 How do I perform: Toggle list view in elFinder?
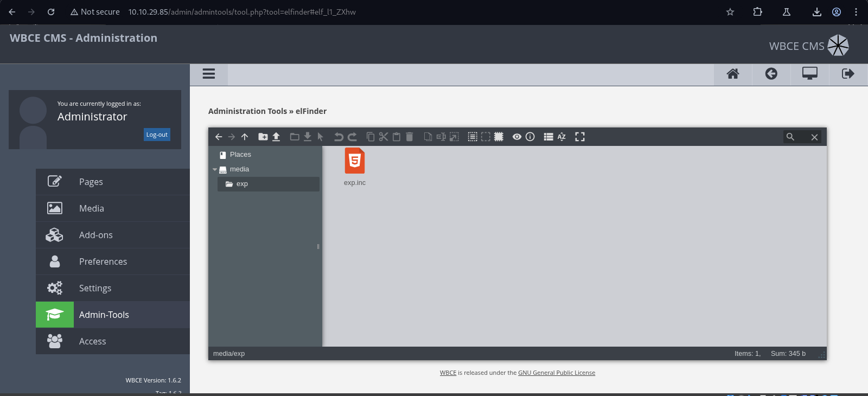[x=548, y=137]
